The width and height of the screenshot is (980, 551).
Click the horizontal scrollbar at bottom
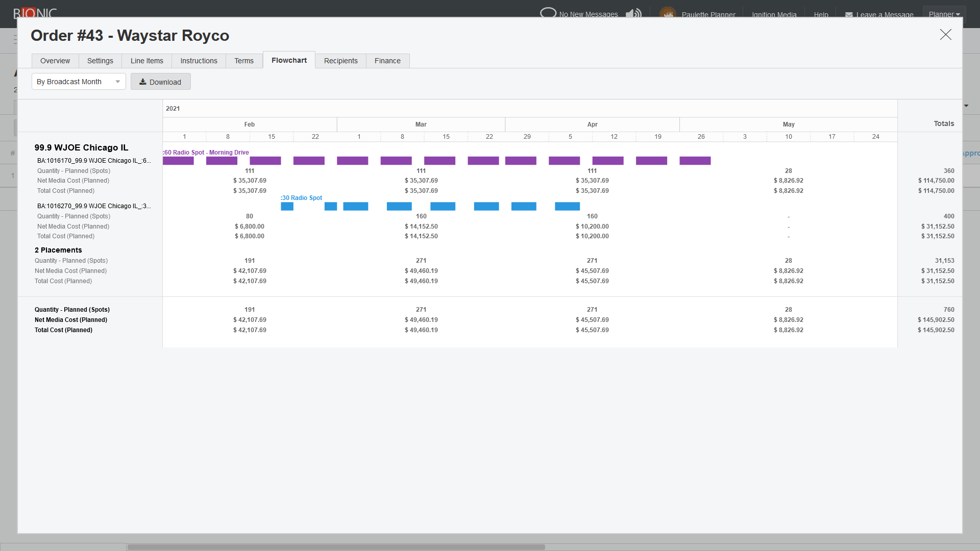[336, 547]
